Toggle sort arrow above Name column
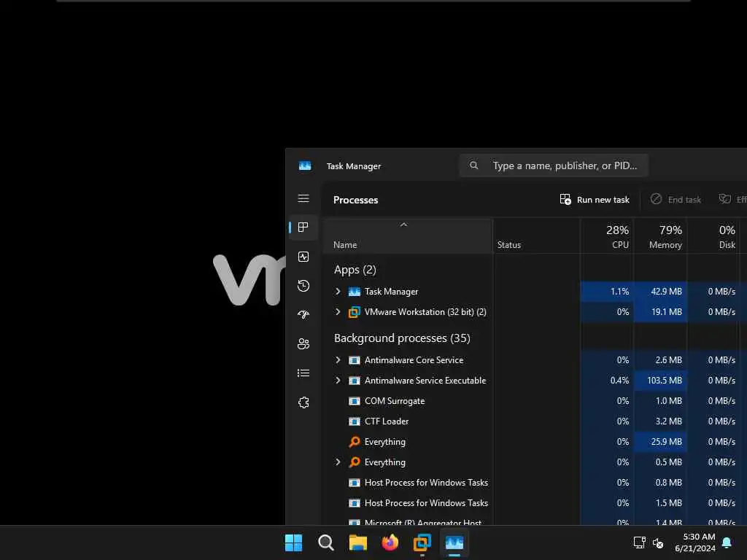747x560 pixels. tap(403, 225)
